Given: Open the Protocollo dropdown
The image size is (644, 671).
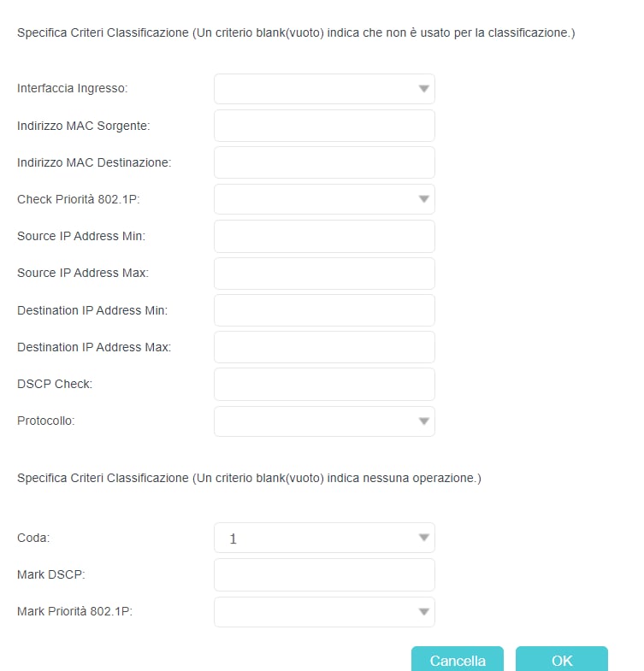Looking at the screenshot, I should coord(323,421).
